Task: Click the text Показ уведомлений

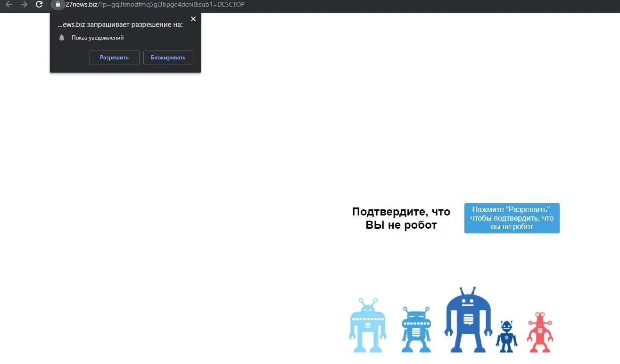Action: [x=98, y=38]
